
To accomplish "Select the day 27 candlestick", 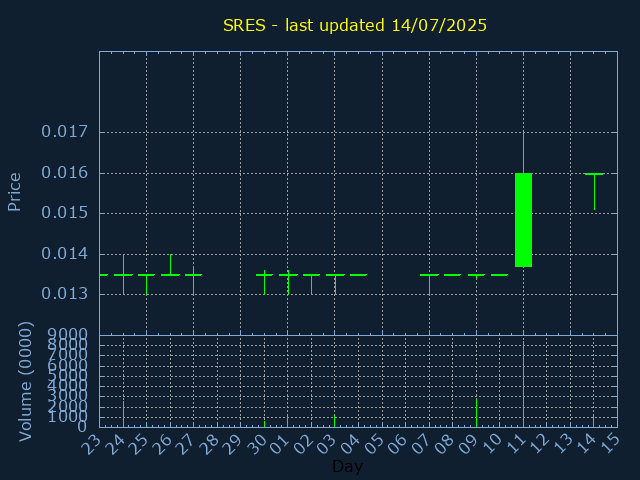I will point(193,280).
